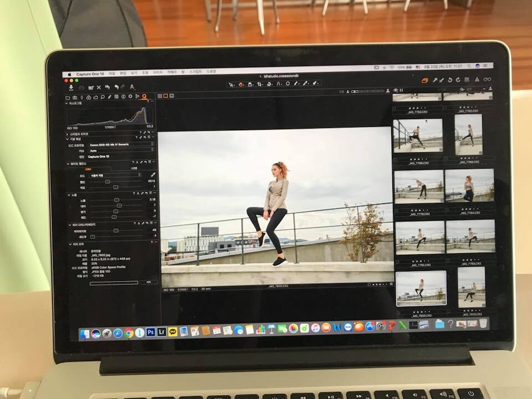Choose the orange Pan hand cursor tool
Image resolution: width=532 pixels, height=399 pixels.
click(241, 84)
